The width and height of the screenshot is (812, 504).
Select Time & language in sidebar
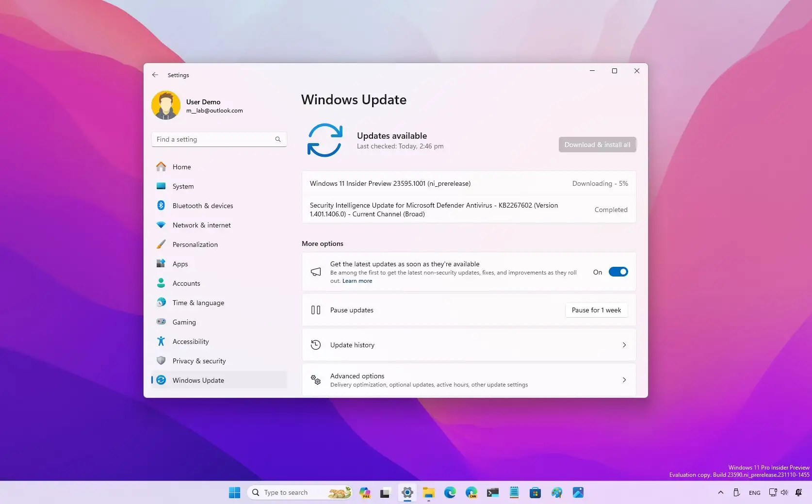point(198,302)
